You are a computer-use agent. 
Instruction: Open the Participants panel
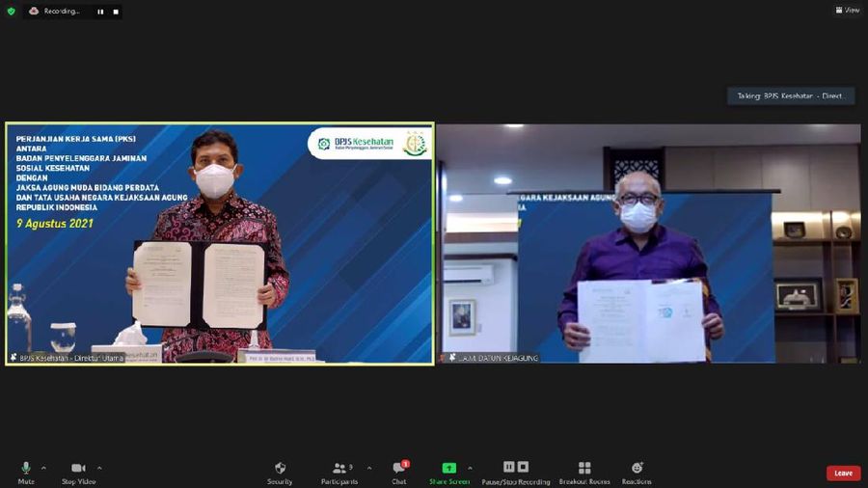[x=339, y=474]
